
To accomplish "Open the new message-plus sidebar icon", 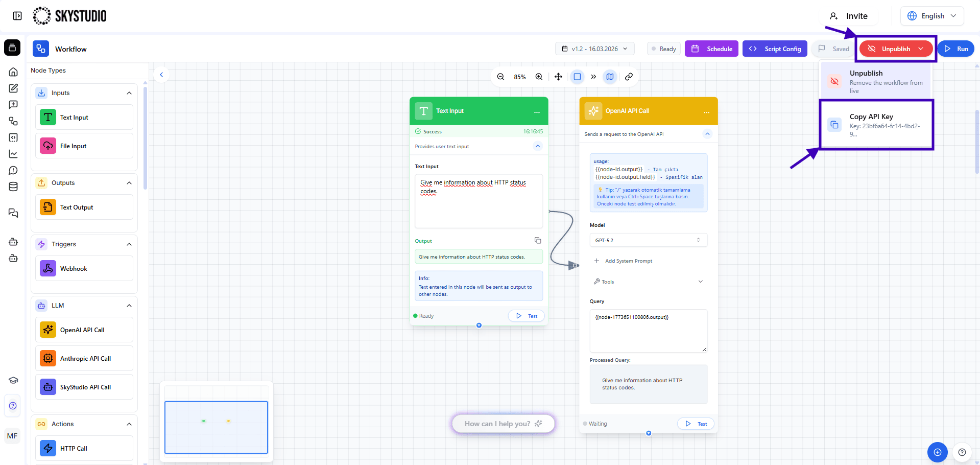I will [x=13, y=105].
